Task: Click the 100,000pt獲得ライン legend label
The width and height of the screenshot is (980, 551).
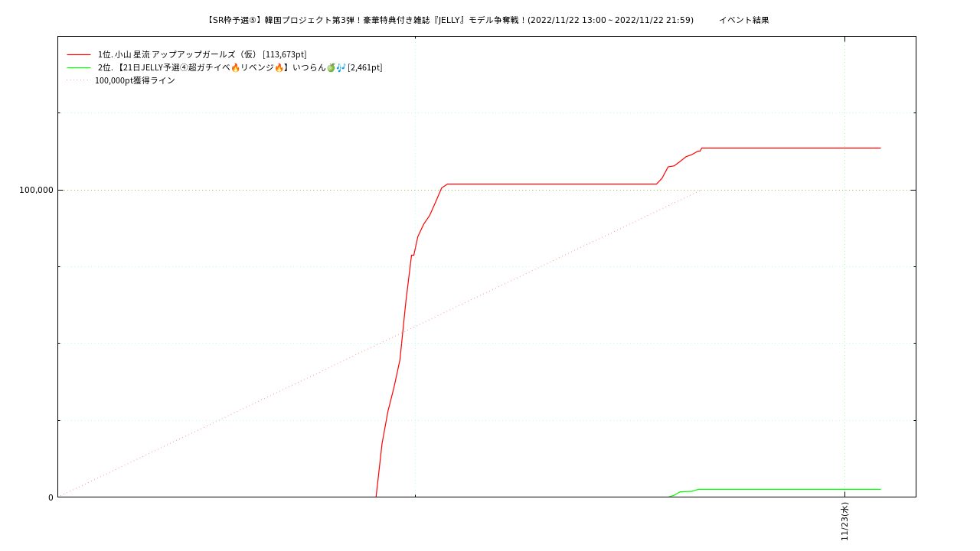Action: tap(135, 80)
